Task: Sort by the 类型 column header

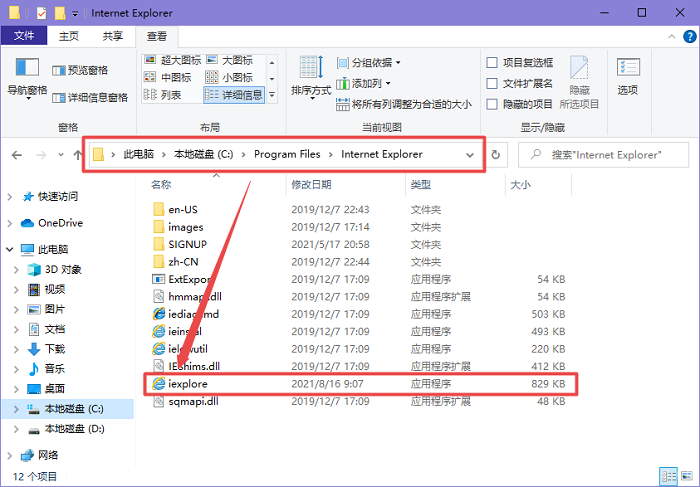Action: [x=421, y=184]
